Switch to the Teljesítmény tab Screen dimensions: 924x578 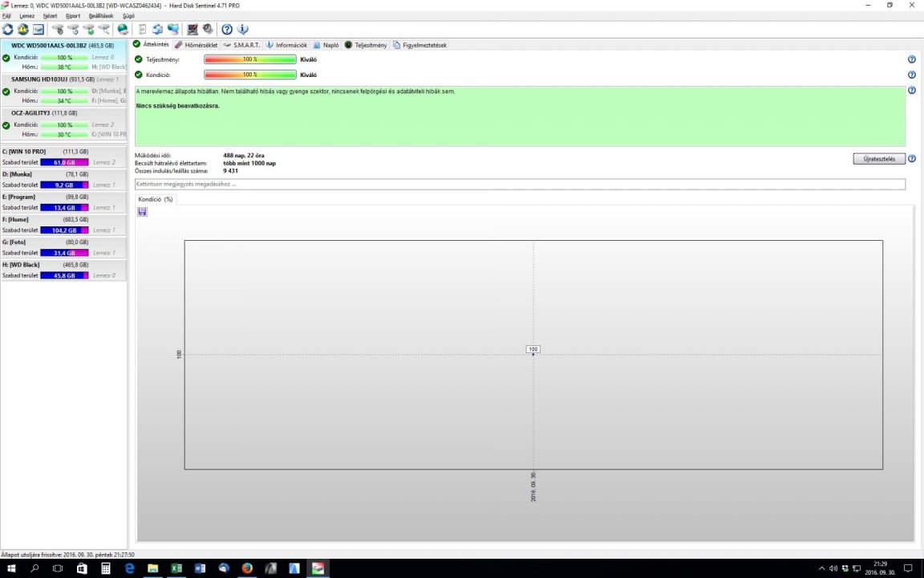tap(366, 45)
